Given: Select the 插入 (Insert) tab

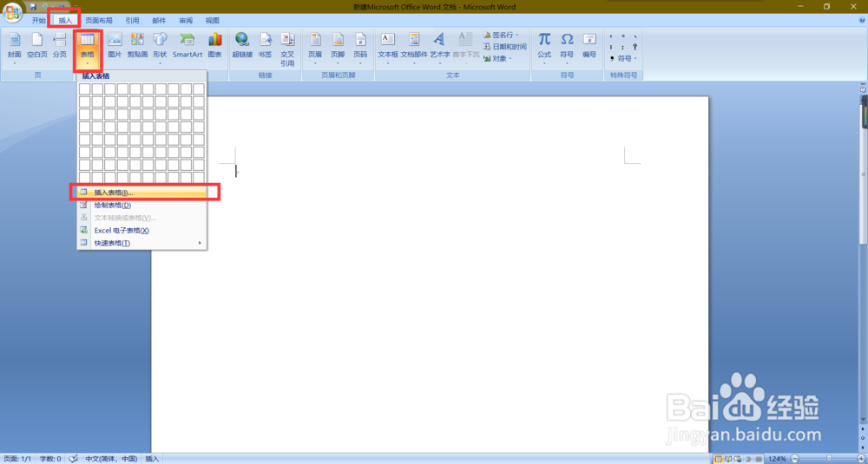Looking at the screenshot, I should [x=65, y=21].
